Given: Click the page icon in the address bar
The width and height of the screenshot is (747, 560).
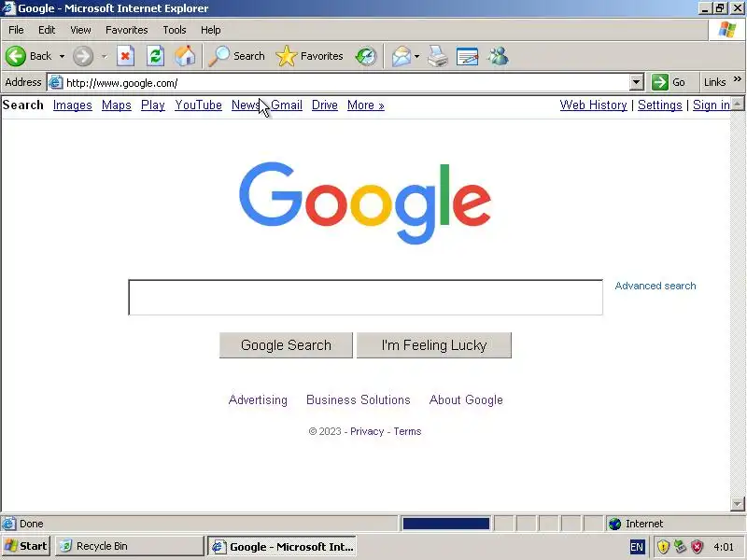Looking at the screenshot, I should 56,82.
